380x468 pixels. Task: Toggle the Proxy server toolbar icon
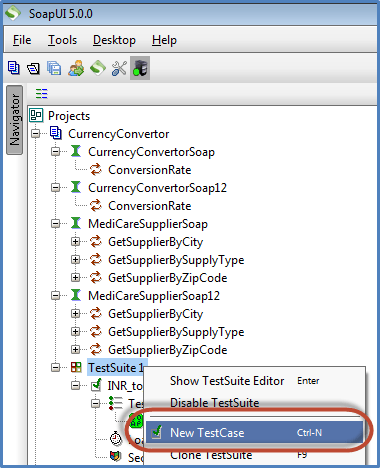[x=140, y=68]
